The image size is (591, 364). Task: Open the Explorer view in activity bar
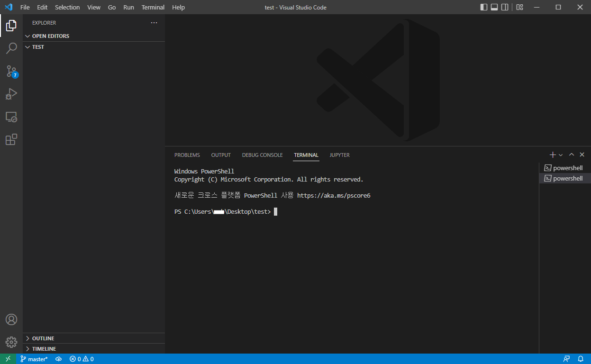point(11,26)
